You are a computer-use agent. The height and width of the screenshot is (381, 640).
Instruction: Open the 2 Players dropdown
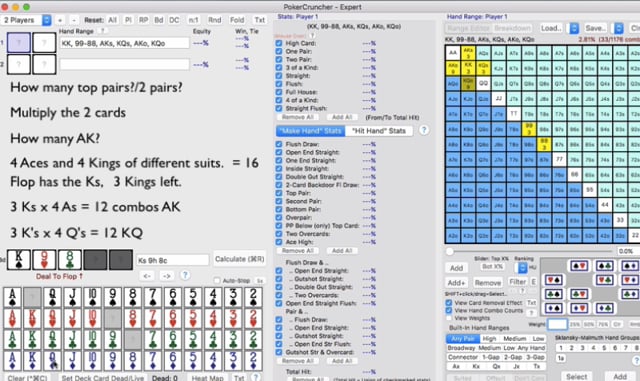point(26,20)
